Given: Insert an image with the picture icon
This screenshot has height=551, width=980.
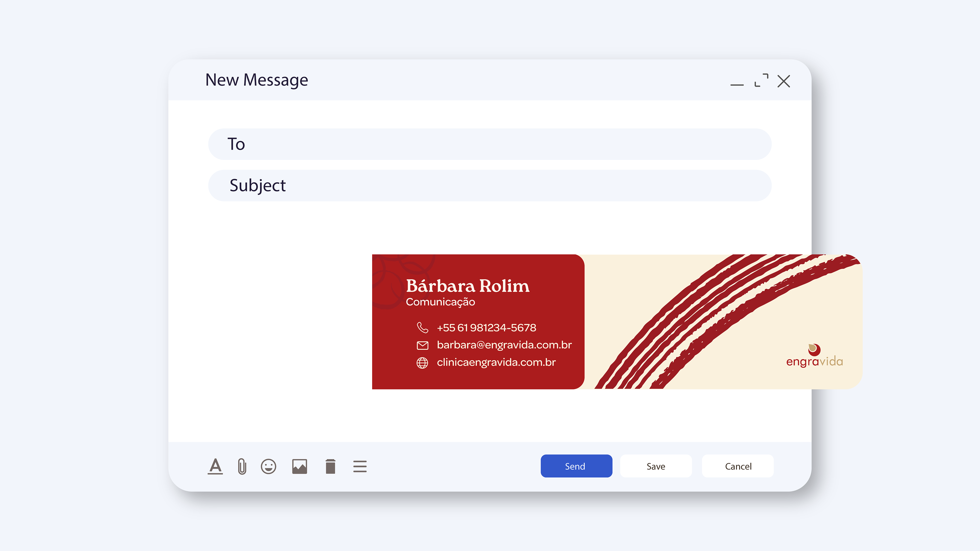Looking at the screenshot, I should coord(300,466).
